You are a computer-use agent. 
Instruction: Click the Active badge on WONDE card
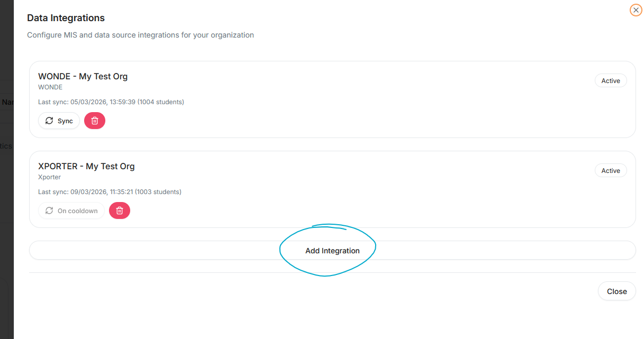(x=611, y=81)
